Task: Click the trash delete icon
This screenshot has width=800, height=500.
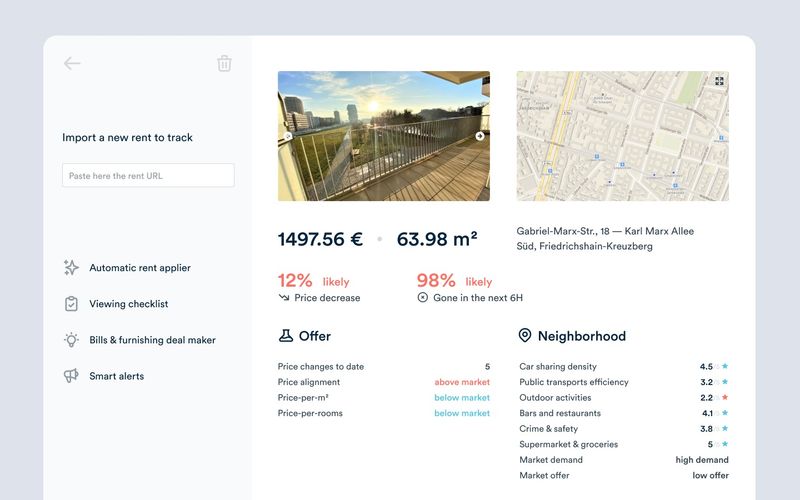Action: tap(224, 63)
